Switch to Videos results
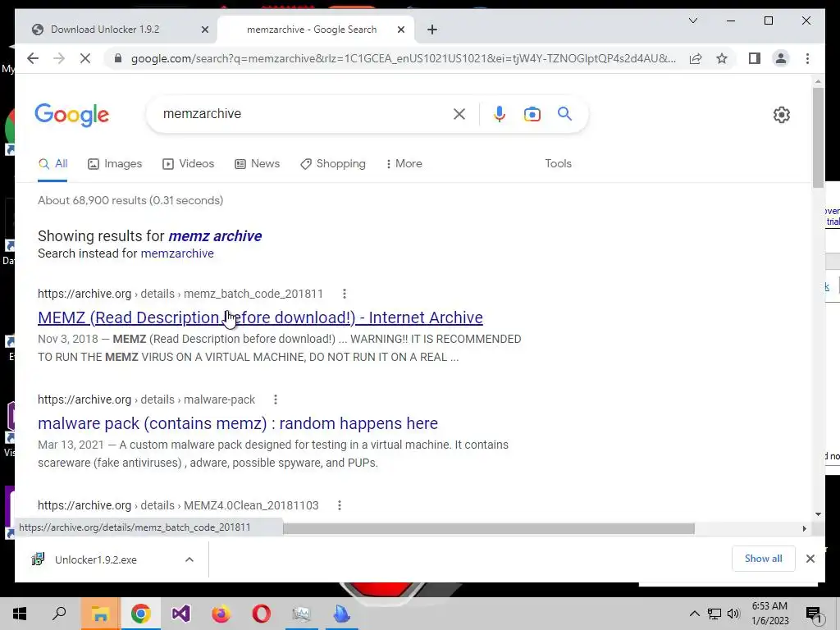Image resolution: width=840 pixels, height=630 pixels. (x=188, y=163)
